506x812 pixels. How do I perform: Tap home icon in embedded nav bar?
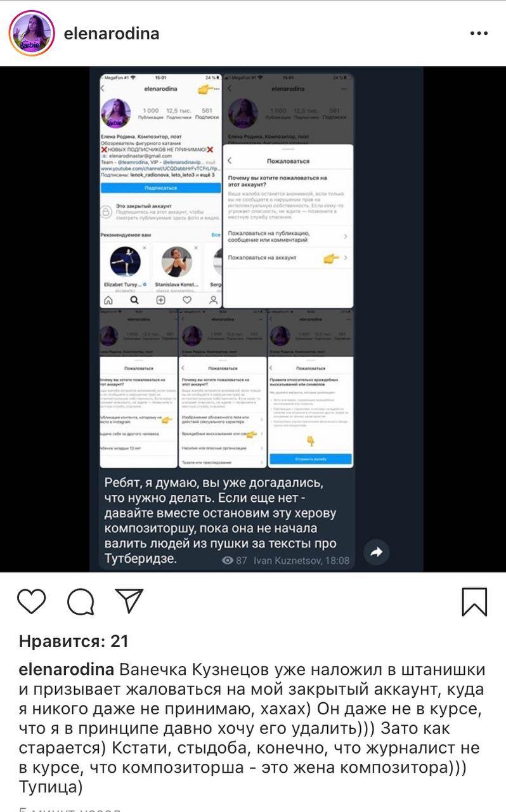[x=108, y=300]
